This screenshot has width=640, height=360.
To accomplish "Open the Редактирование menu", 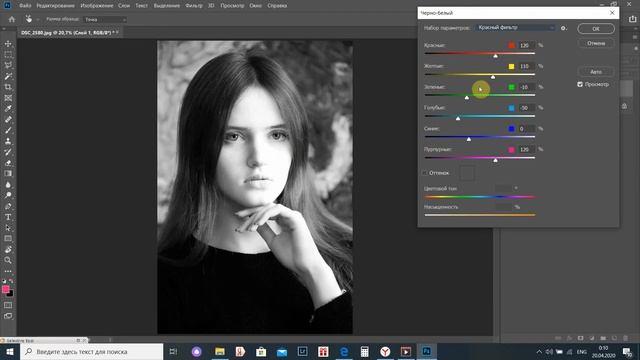I will point(56,6).
